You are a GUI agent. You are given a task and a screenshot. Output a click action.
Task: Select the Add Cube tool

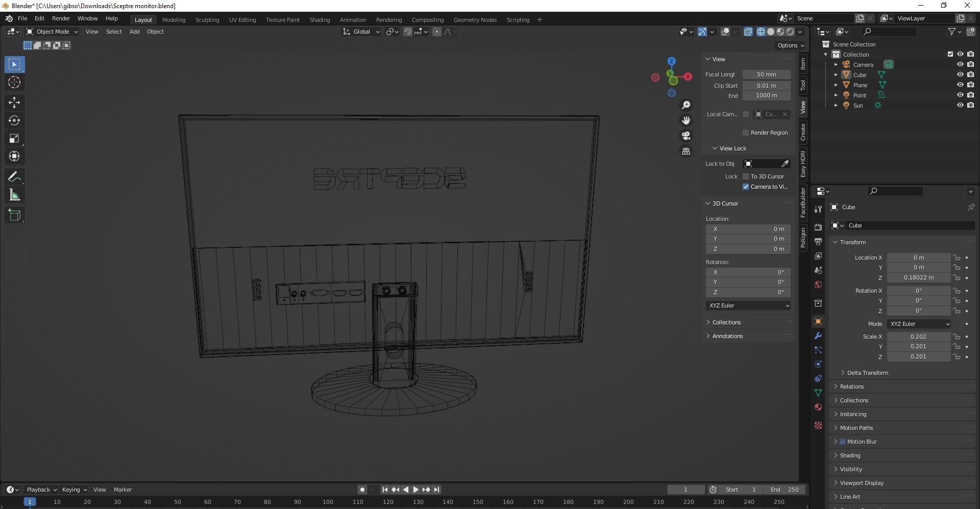[x=14, y=215]
